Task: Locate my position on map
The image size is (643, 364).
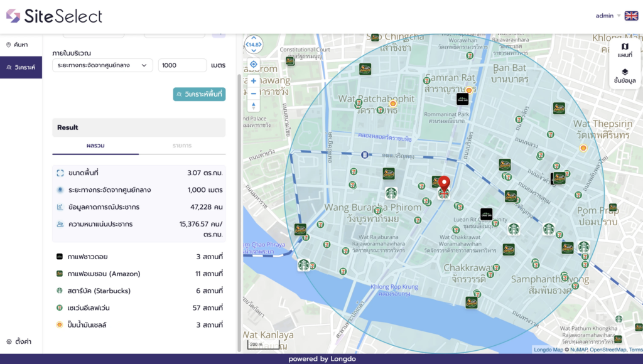Action: [254, 65]
